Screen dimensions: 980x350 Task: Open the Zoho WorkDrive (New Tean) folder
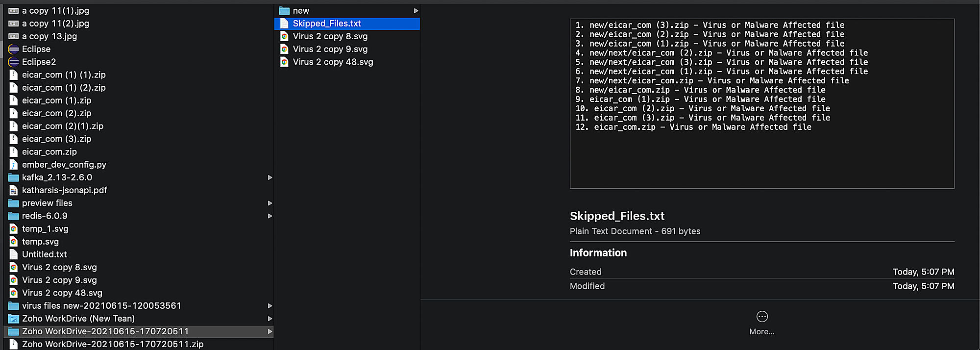coord(78,319)
